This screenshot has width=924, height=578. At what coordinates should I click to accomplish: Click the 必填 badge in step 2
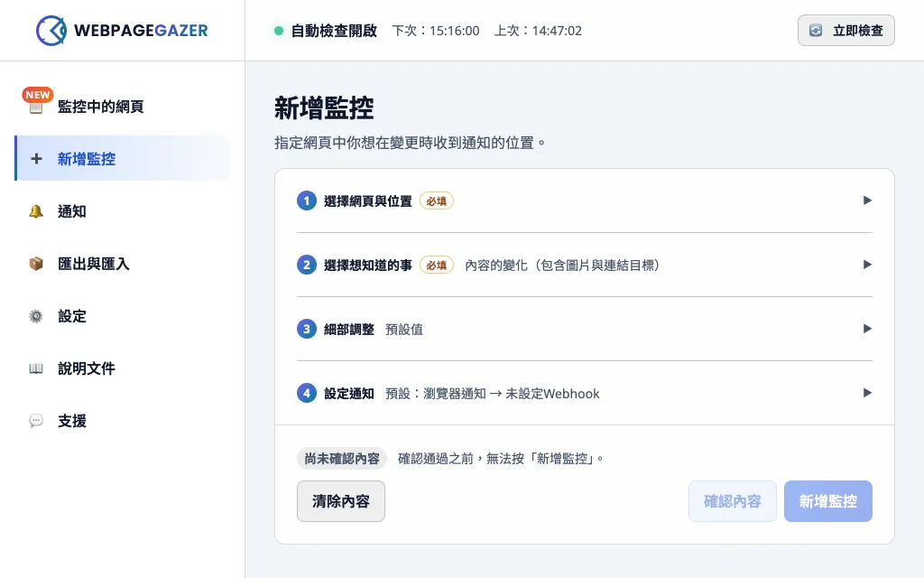coord(437,266)
